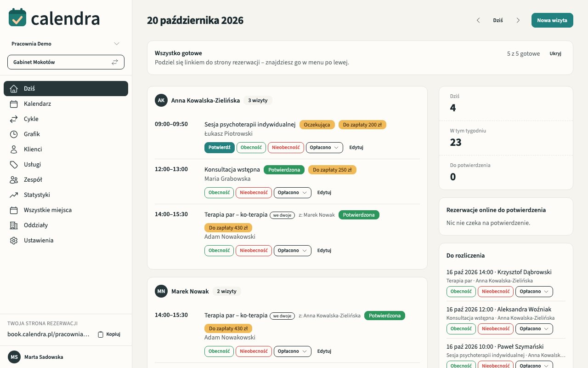
Task: Select the Grafik clock icon
Action: (x=14, y=134)
